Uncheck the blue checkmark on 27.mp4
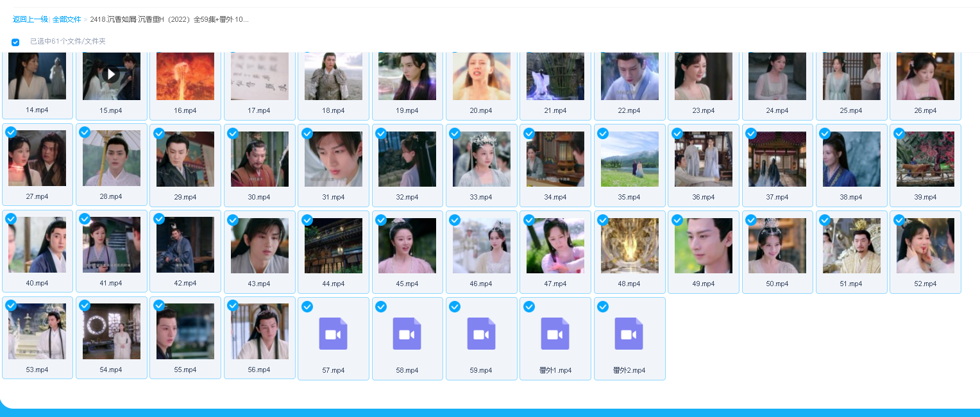980x417 pixels. pos(11,133)
